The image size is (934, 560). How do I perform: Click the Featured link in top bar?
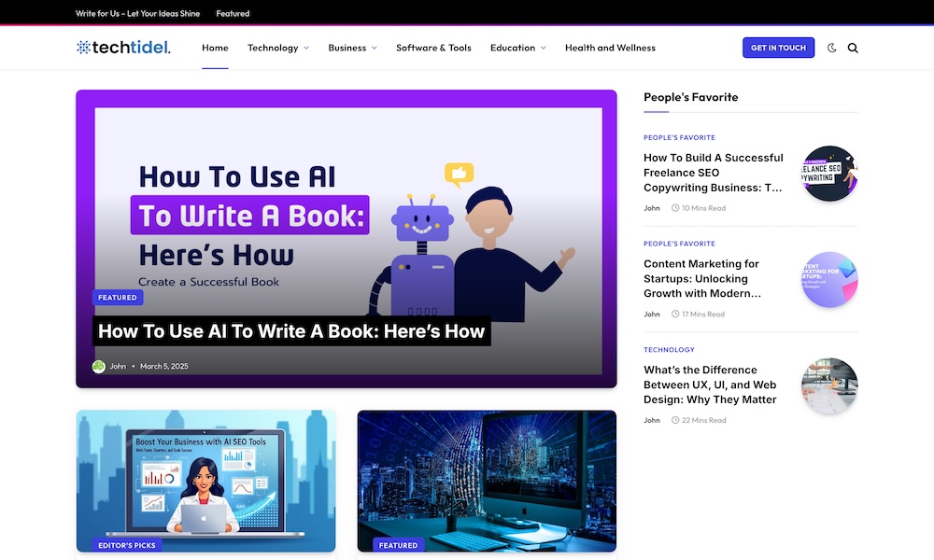[x=233, y=14]
